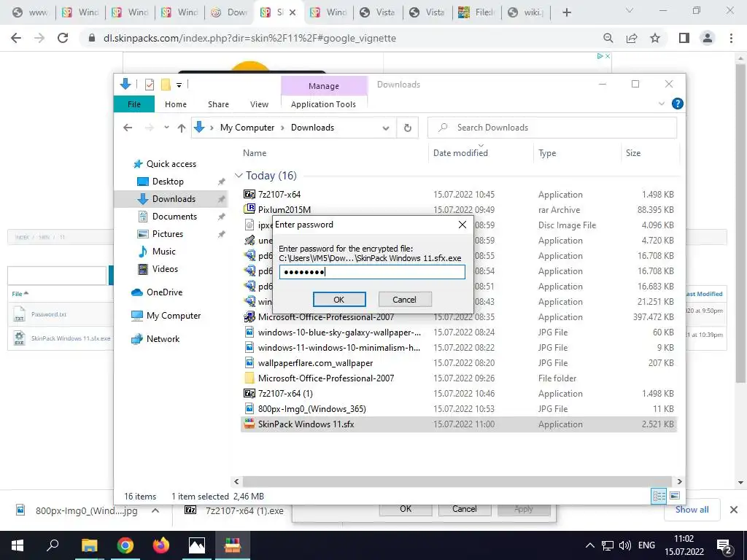The height and width of the screenshot is (560, 747).
Task: Click Explorer back navigation arrow
Action: coord(128,128)
